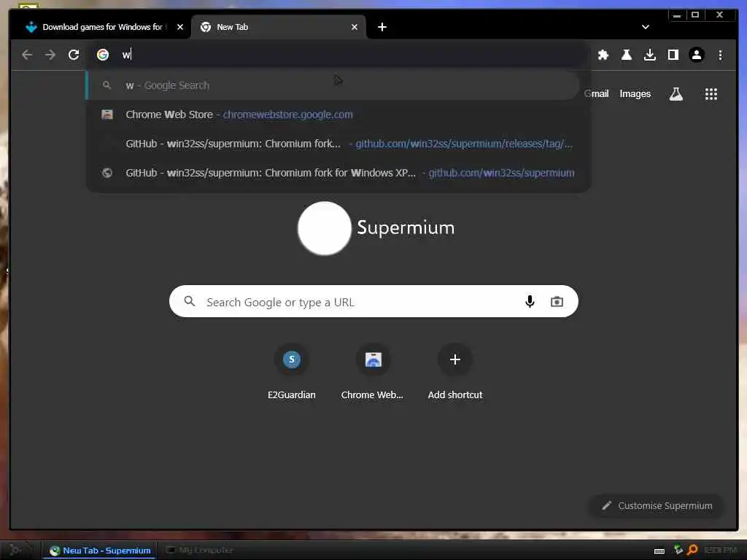Select the 'w - Google Search' suggestion
The width and height of the screenshot is (747, 560).
tap(333, 85)
